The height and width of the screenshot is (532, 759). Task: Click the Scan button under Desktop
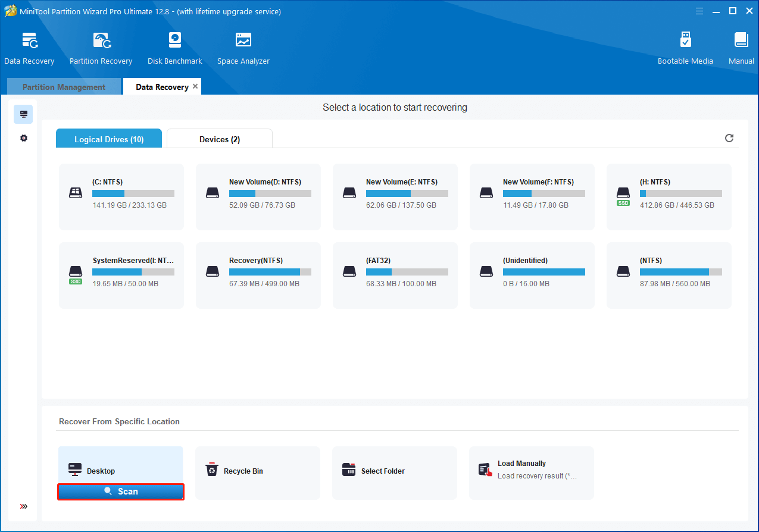(121, 492)
